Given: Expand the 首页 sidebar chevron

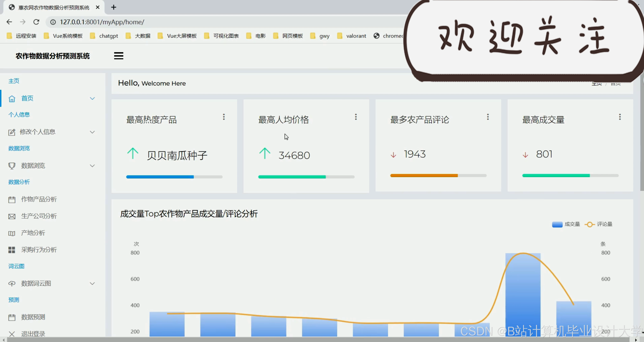Looking at the screenshot, I should [92, 98].
